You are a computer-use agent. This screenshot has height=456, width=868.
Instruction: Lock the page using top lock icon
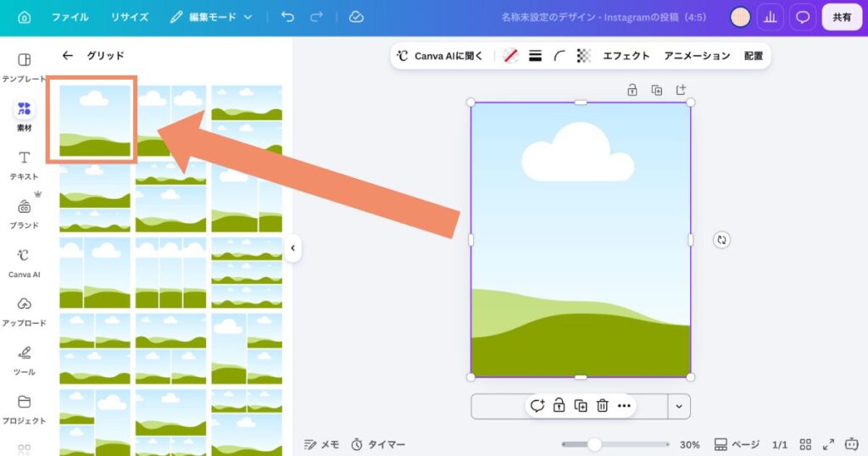pos(632,90)
